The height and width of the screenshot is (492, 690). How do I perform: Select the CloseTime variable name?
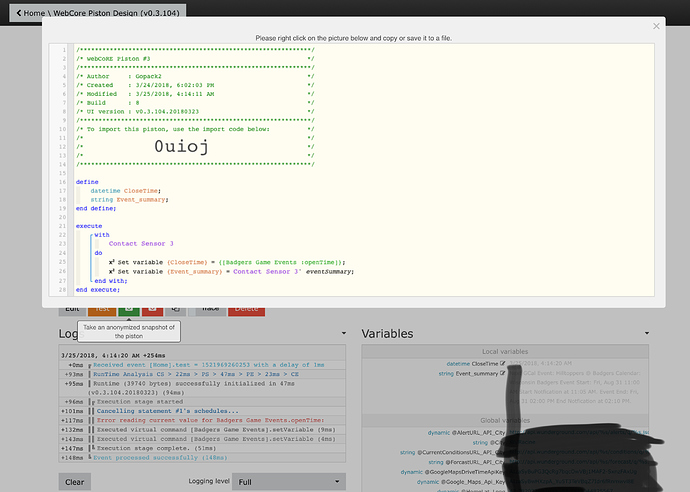[x=484, y=364]
